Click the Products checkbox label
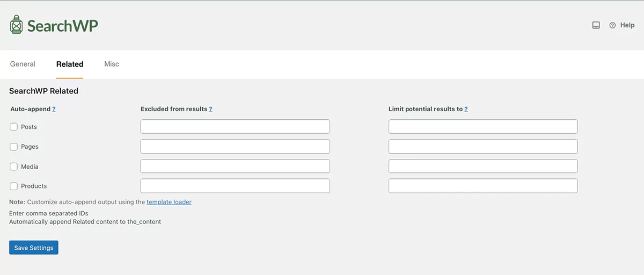 (34, 186)
